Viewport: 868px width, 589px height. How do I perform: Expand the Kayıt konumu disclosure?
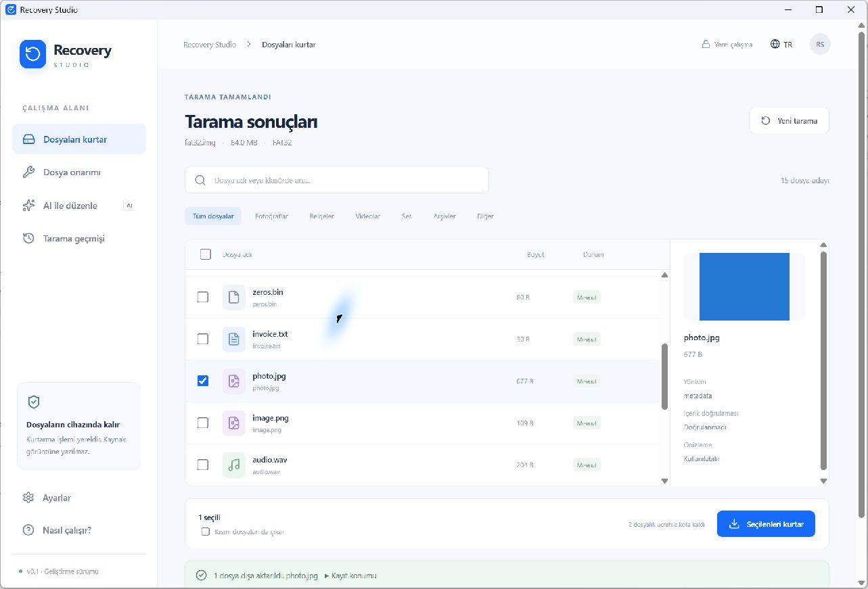(350, 576)
